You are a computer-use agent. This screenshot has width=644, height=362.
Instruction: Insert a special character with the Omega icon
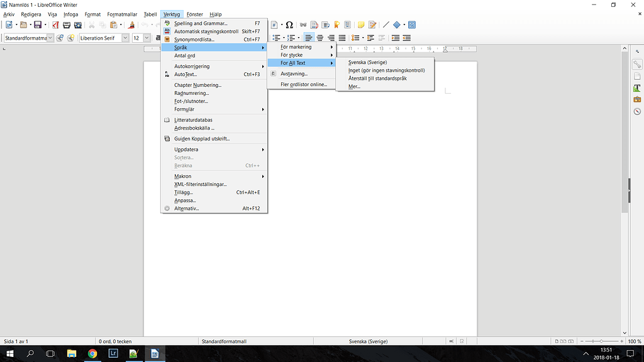coord(289,25)
